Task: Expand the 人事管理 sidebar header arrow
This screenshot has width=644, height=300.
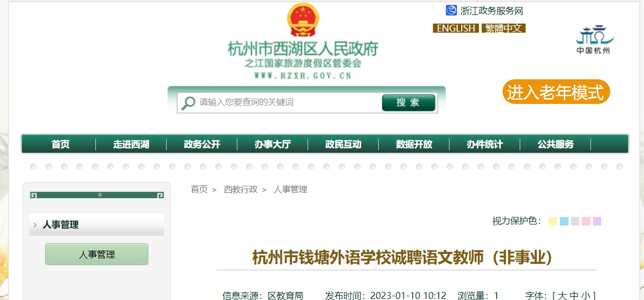Action: [x=35, y=225]
